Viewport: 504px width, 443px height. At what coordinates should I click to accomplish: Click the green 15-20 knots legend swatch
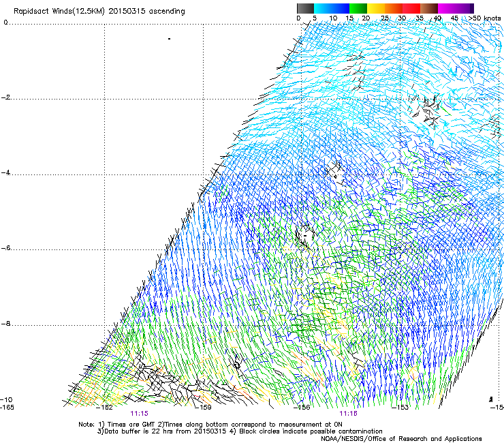[x=358, y=8]
